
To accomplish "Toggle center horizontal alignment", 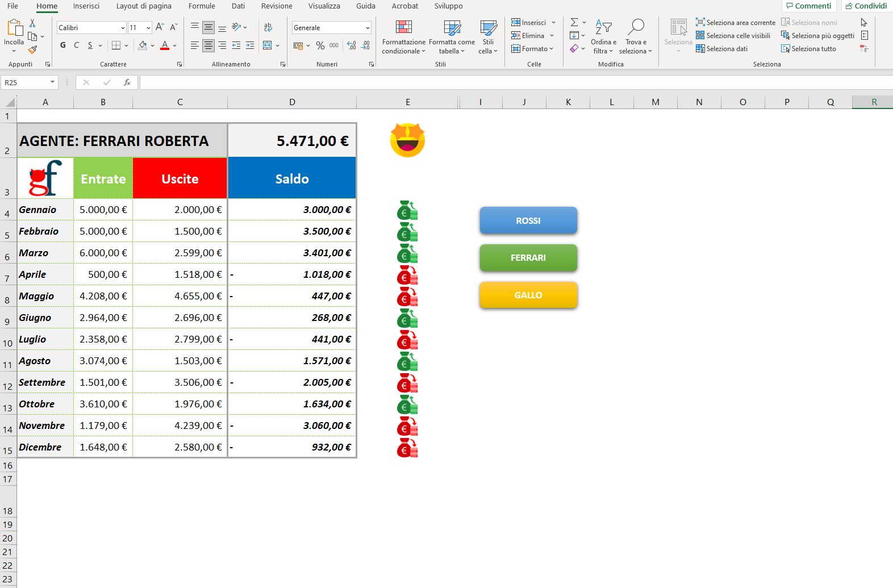I will (208, 45).
